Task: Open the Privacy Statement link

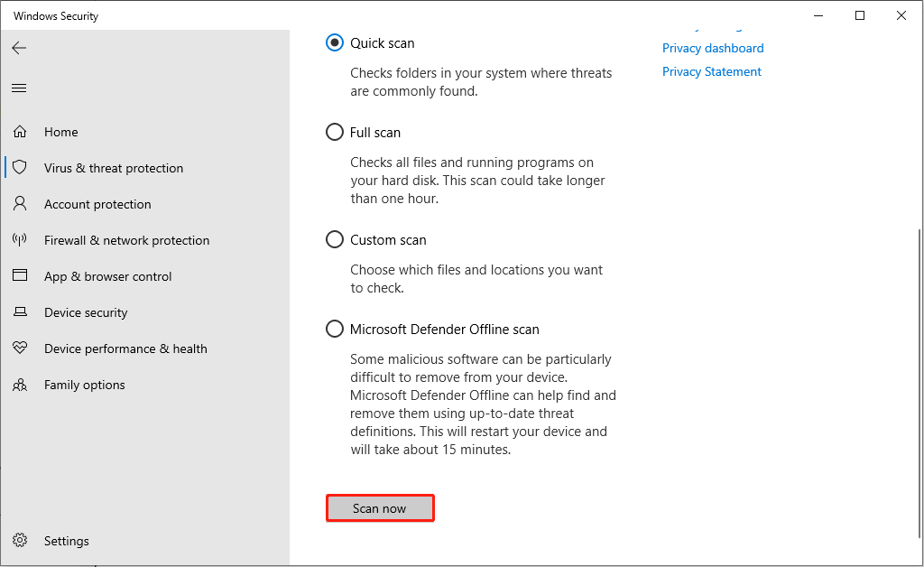Action: point(712,71)
